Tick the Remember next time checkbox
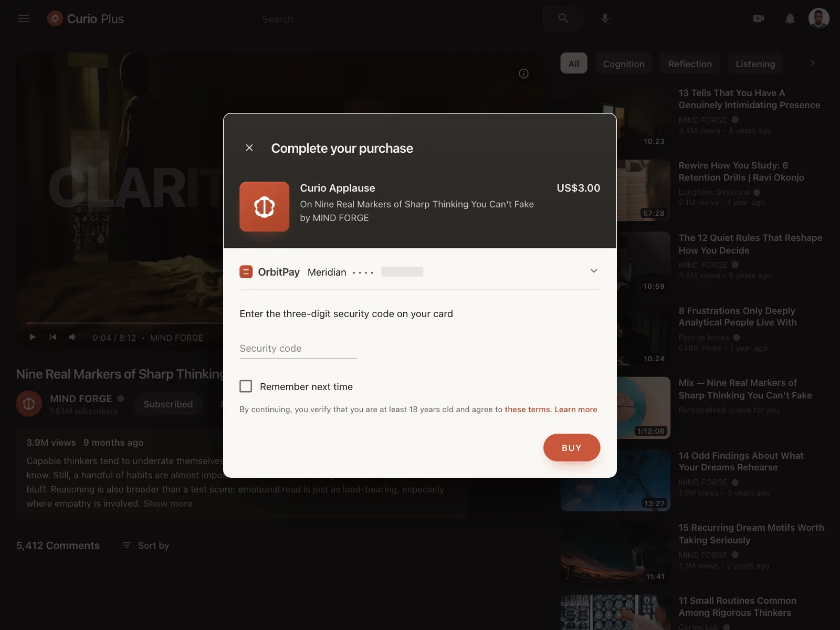The height and width of the screenshot is (630, 840). tap(246, 386)
